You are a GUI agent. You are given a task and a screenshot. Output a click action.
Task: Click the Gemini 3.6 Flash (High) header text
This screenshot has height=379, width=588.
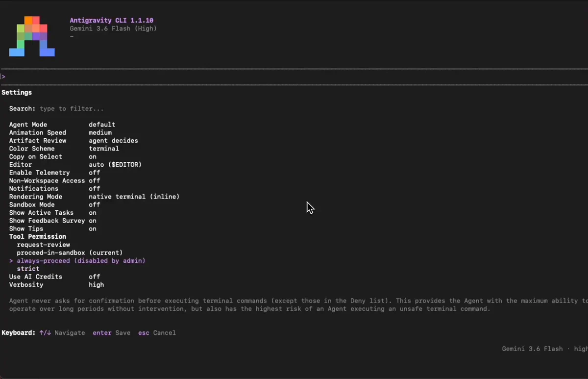pyautogui.click(x=113, y=28)
